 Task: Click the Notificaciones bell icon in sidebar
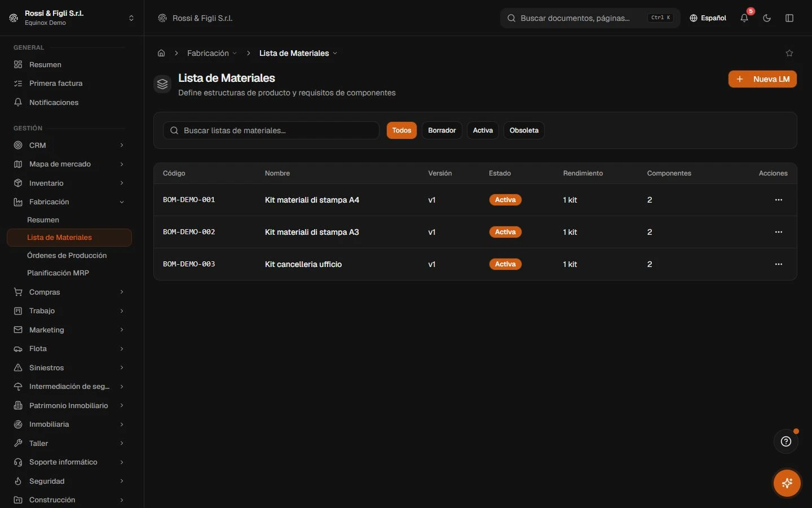[x=18, y=102]
